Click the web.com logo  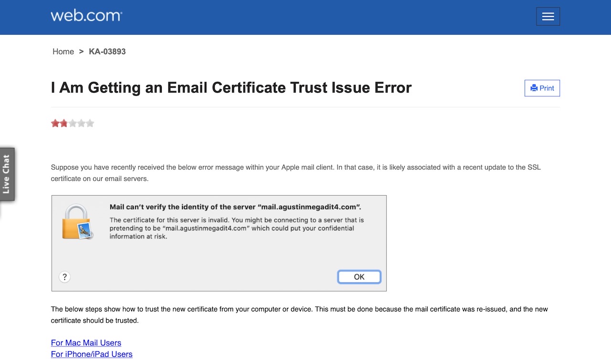[86, 15]
